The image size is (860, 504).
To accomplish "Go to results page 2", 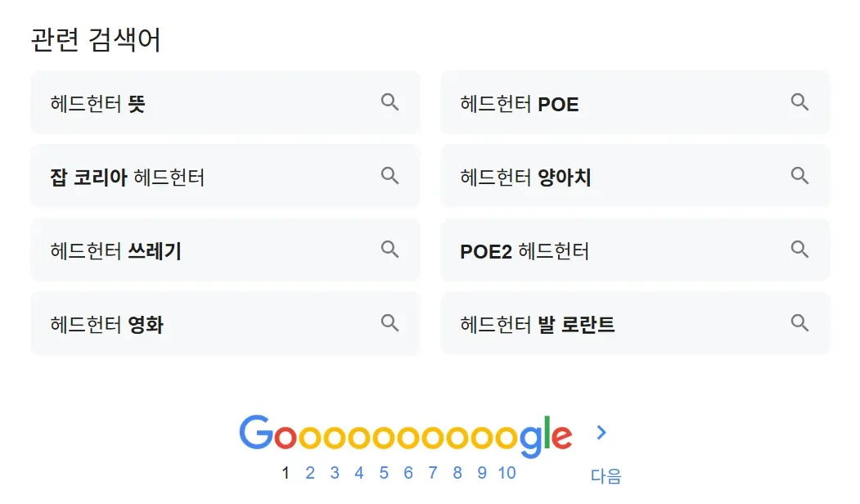I will [x=309, y=473].
